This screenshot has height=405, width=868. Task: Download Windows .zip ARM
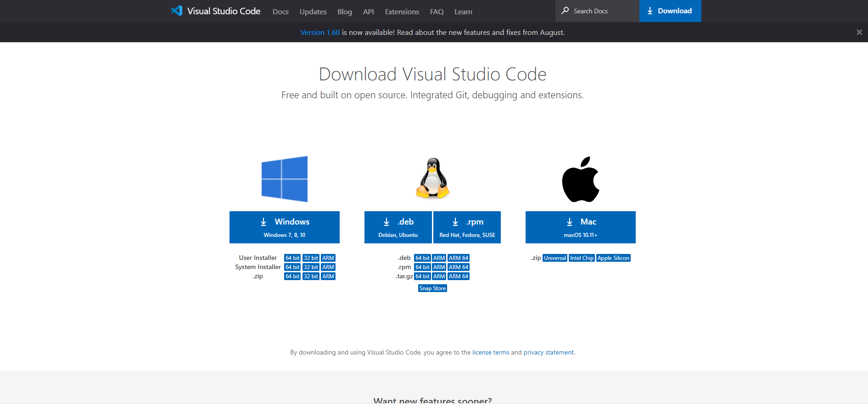pyautogui.click(x=328, y=276)
